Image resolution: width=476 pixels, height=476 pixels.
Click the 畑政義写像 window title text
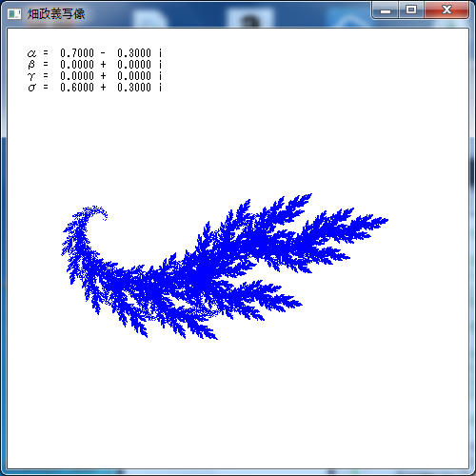[x=56, y=14]
